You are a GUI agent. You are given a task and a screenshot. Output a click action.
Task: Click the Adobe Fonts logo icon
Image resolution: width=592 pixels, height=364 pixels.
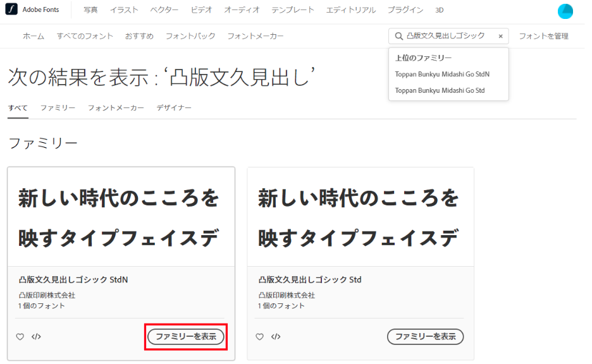point(11,9)
